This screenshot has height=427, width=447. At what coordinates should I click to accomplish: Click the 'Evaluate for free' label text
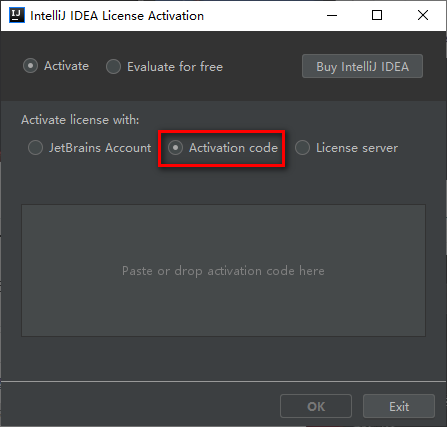[x=175, y=67]
